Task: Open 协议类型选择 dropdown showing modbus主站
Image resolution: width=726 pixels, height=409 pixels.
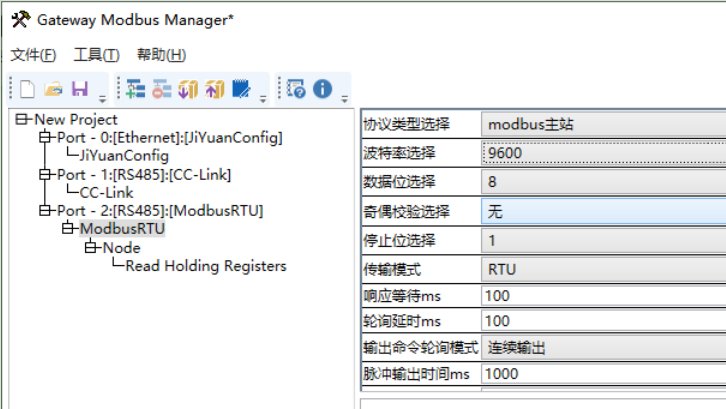Action: (604, 124)
